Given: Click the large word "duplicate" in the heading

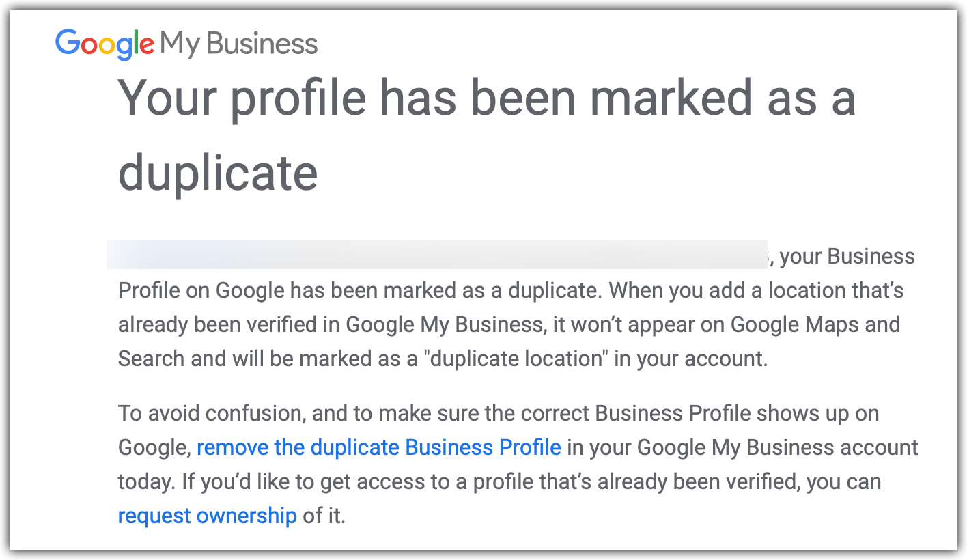Looking at the screenshot, I should click(x=218, y=171).
